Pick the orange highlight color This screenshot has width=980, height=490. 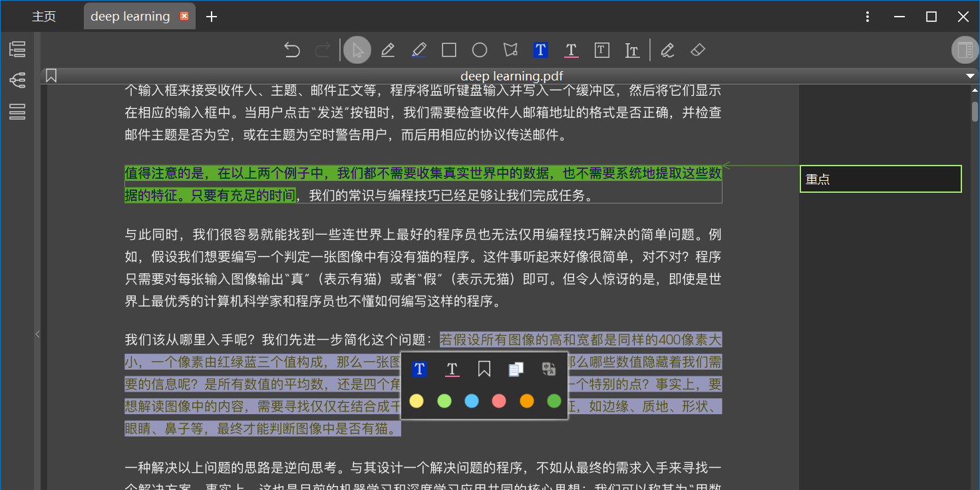[527, 401]
